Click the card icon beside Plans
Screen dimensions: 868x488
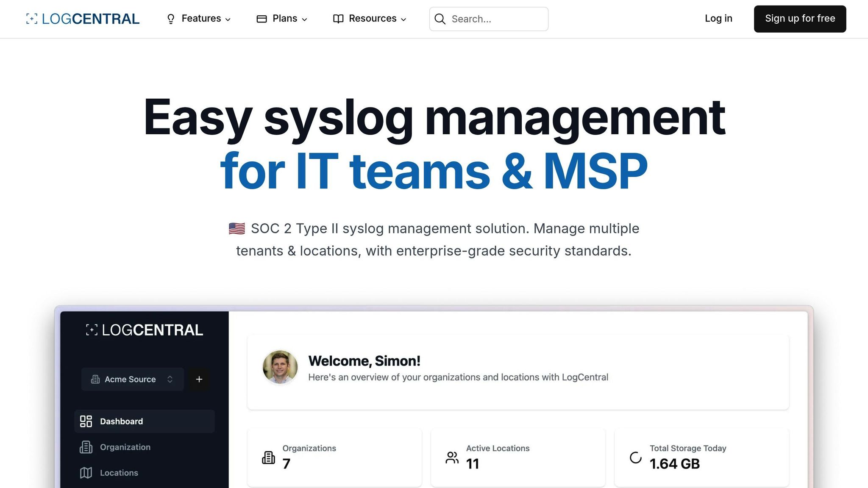262,19
